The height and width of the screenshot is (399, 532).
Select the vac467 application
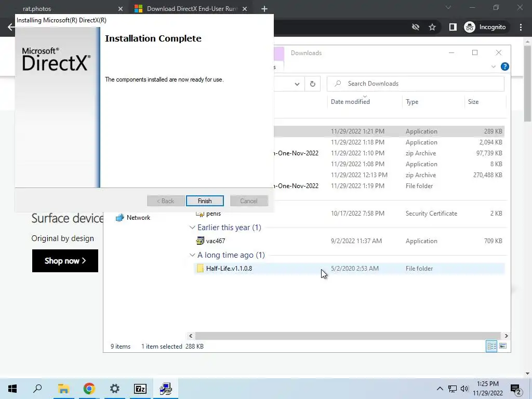click(x=349, y=241)
